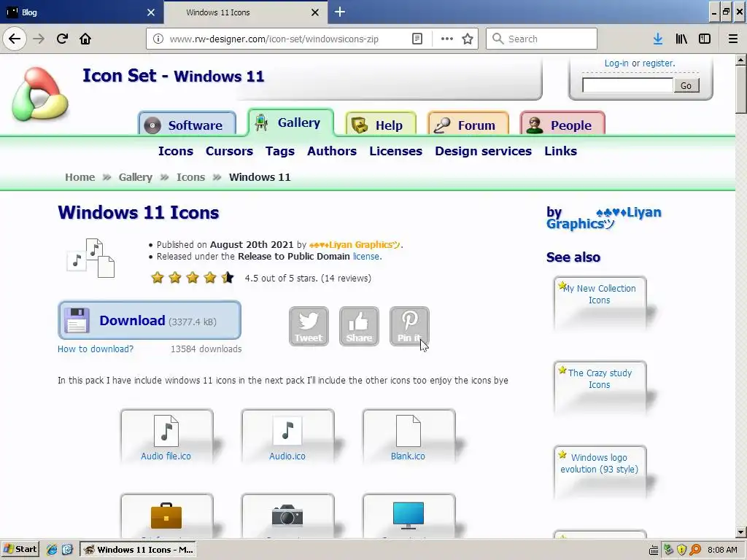Viewport: 747px width, 560px height.
Task: Open the Log-in link
Action: point(616,63)
